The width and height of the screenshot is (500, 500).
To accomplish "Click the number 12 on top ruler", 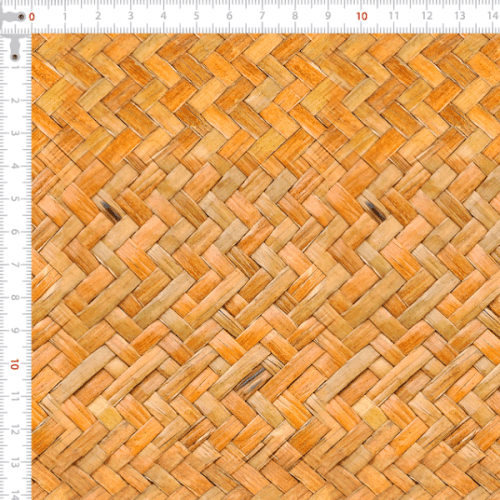I will [427, 16].
